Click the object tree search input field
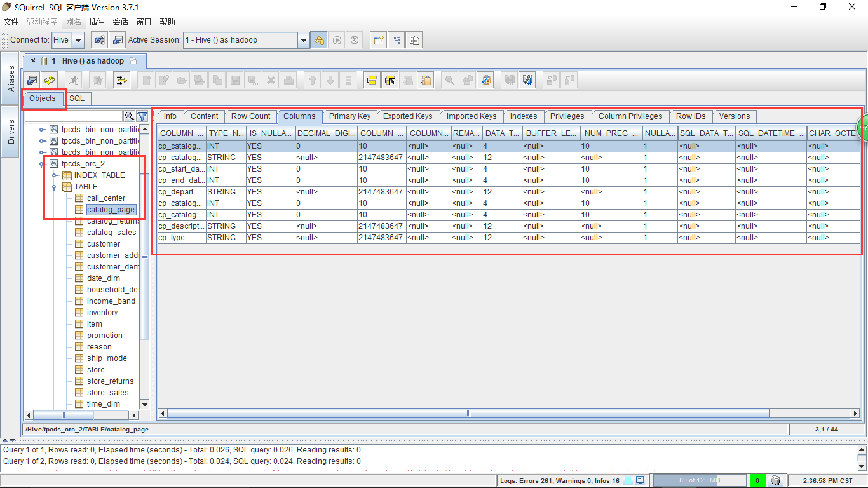 tap(73, 116)
